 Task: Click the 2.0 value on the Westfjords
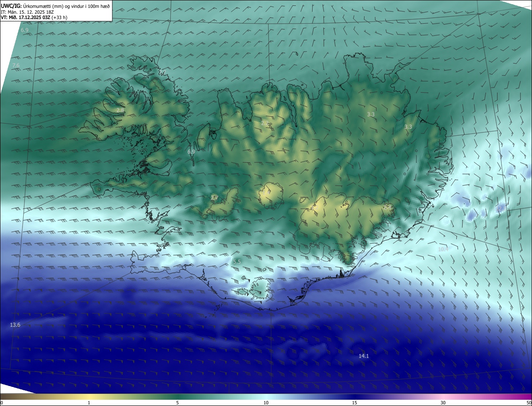[x=120, y=110]
